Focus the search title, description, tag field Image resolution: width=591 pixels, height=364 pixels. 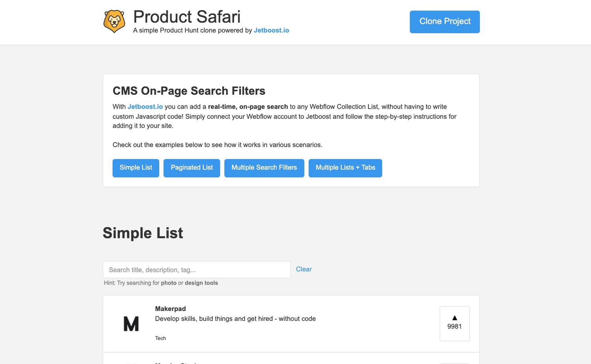click(197, 270)
